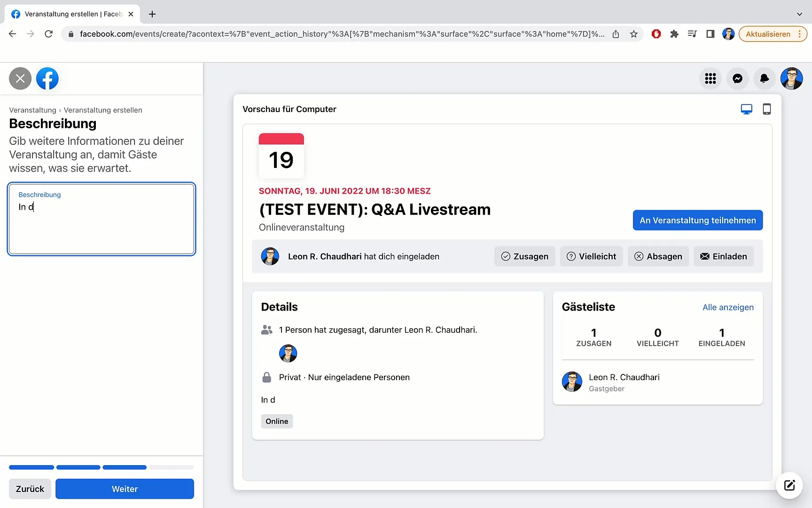Click the fourth unfilled progress step segment
Viewport: 812px width, 508px height.
171,468
